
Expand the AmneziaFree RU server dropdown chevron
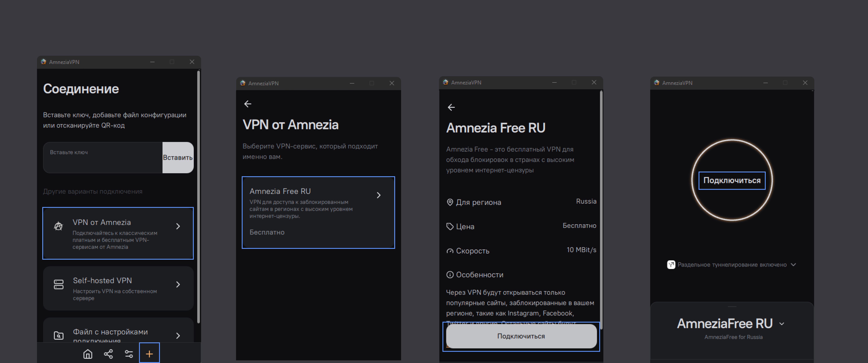(x=782, y=324)
